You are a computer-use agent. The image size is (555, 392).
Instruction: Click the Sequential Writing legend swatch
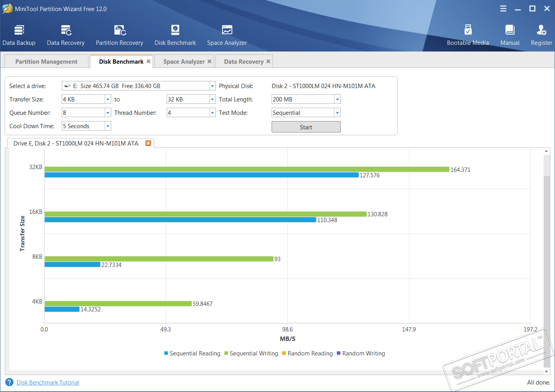[226, 353]
